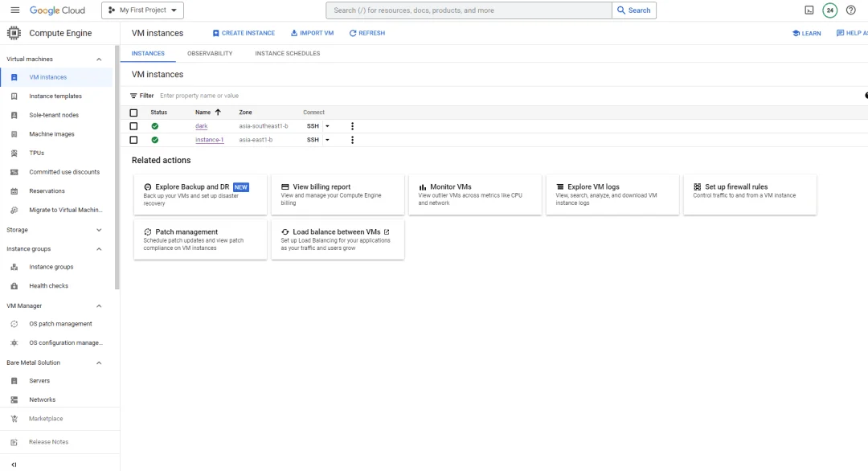
Task: Open the dark instance link
Action: [x=202, y=126]
